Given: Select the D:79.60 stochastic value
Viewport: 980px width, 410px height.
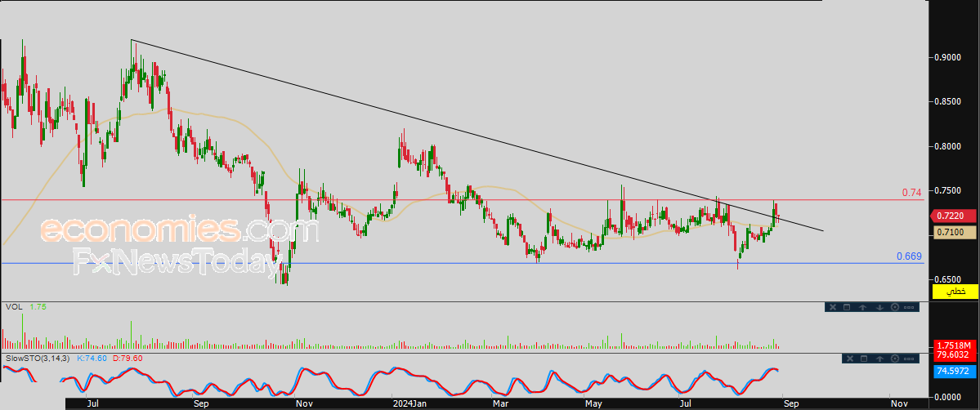Looking at the screenshot, I should (127, 359).
